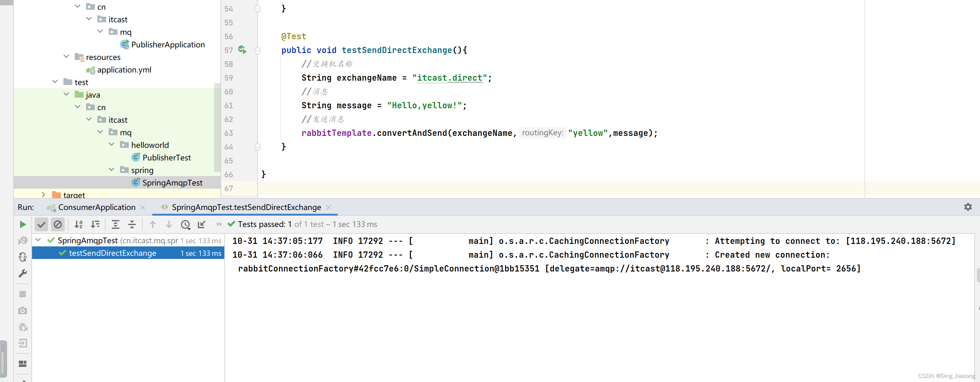Screen dimensions: 980x382
Task: Collapse the test folder
Action: pyautogui.click(x=55, y=82)
